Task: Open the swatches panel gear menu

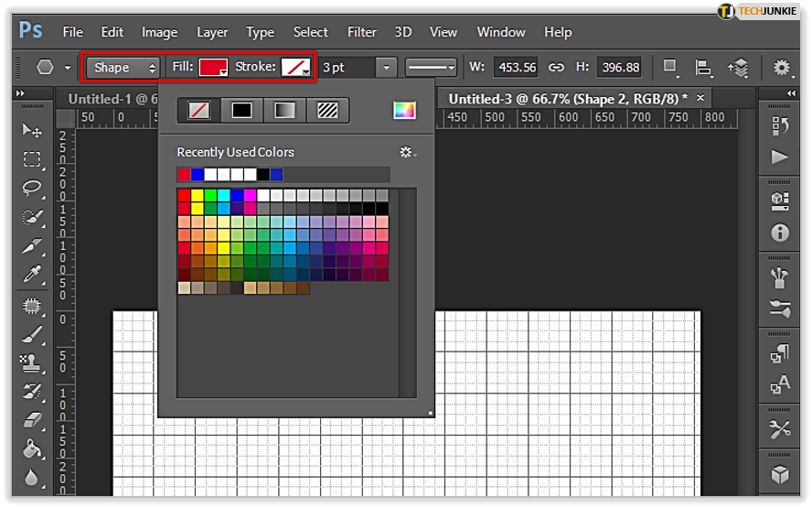Action: pos(408,152)
